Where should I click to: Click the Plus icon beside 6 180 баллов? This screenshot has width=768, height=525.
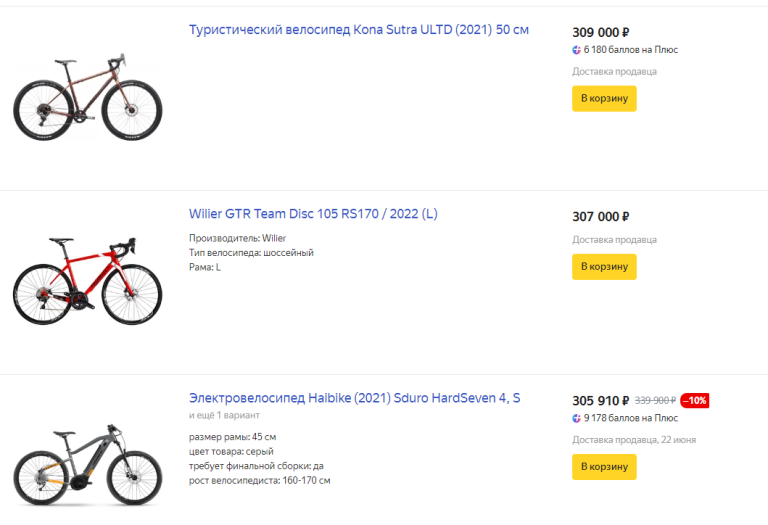(577, 50)
